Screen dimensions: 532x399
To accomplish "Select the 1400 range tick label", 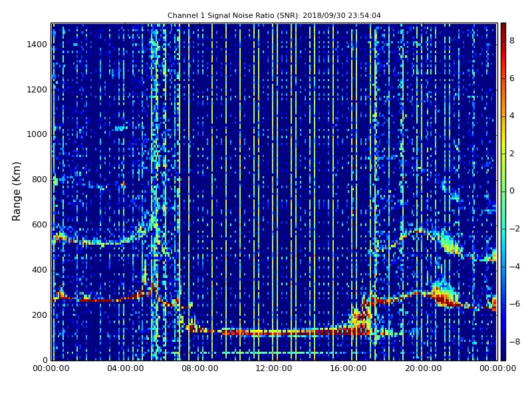I will (x=37, y=45).
